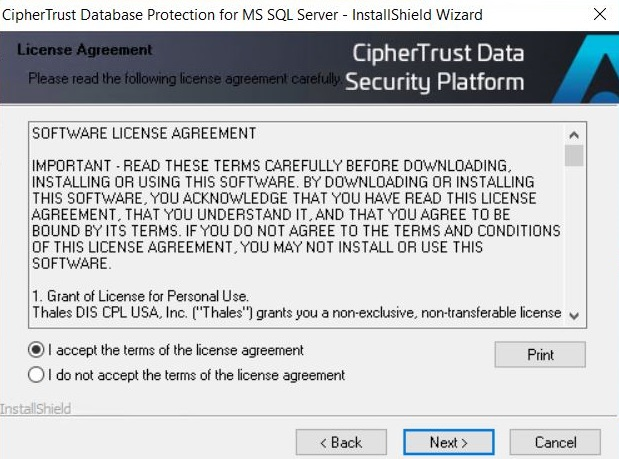The width and height of the screenshot is (619, 459).
Task: Click the 'IMPORTANT - READ THESE TERMS' paragraph
Action: point(296,214)
